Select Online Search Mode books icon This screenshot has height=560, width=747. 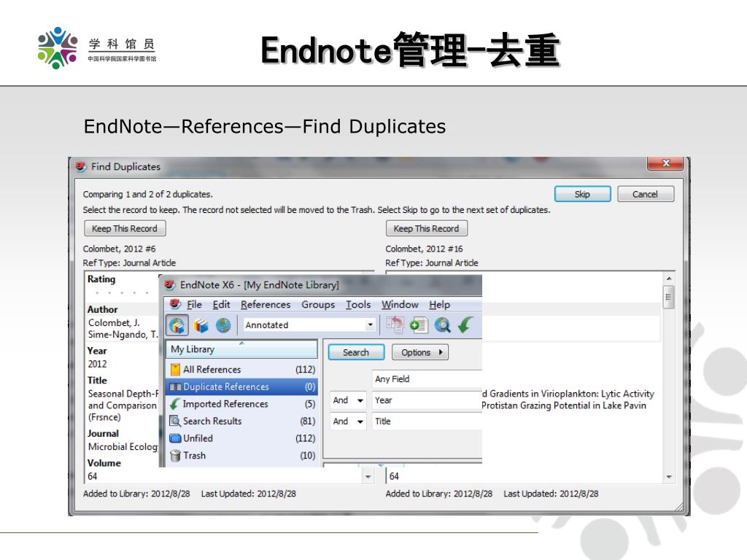[x=201, y=326]
